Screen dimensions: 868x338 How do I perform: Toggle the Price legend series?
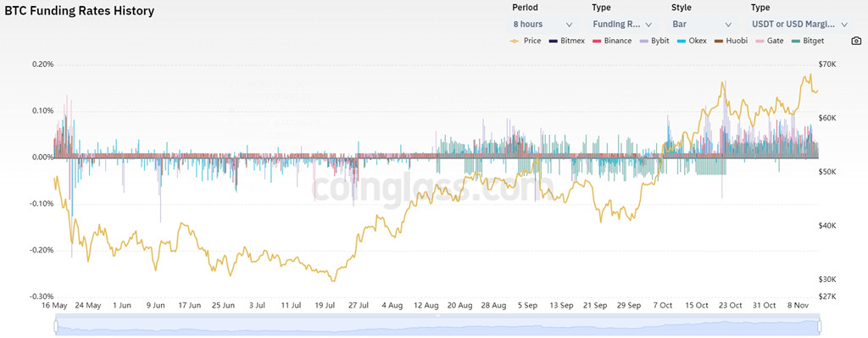[x=526, y=41]
